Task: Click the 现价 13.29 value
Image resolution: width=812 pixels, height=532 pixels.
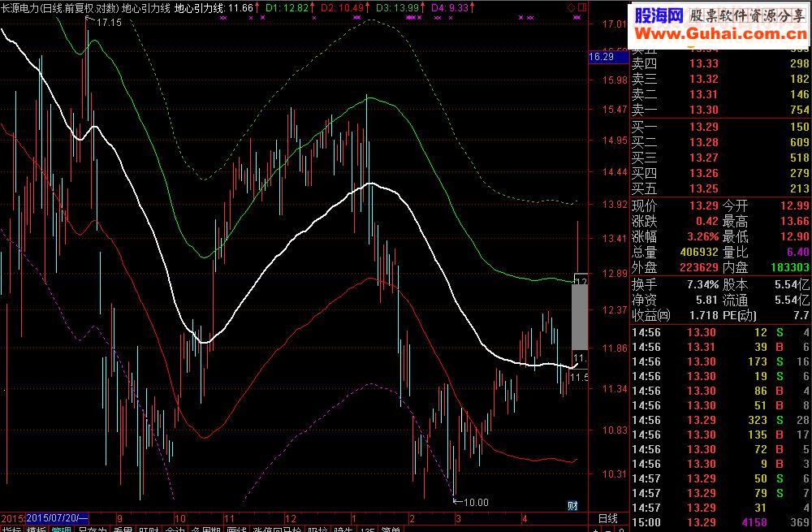Action: (704, 205)
